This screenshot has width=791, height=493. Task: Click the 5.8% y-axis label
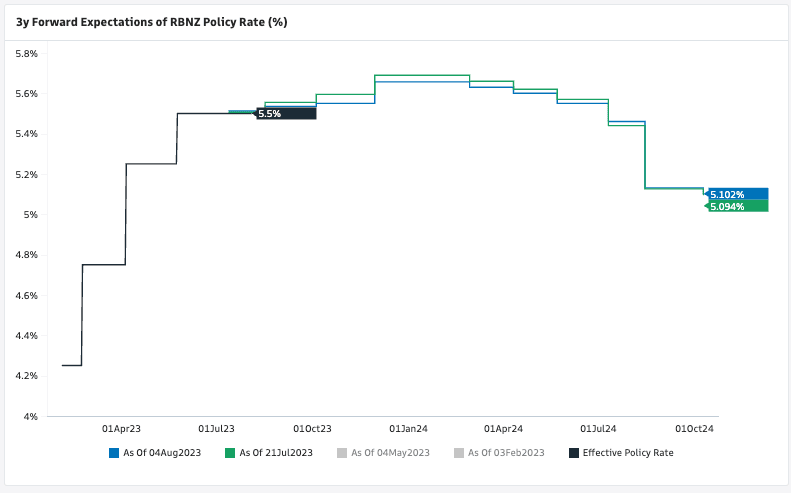coord(25,53)
